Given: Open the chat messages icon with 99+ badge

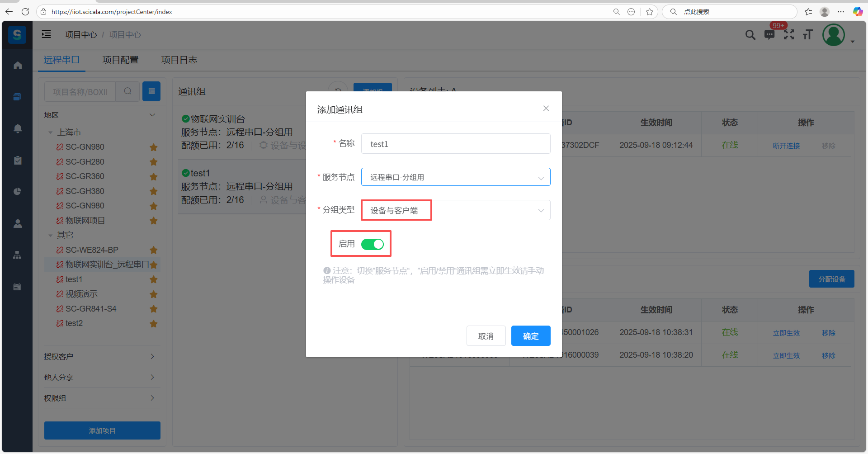Looking at the screenshot, I should (x=769, y=35).
